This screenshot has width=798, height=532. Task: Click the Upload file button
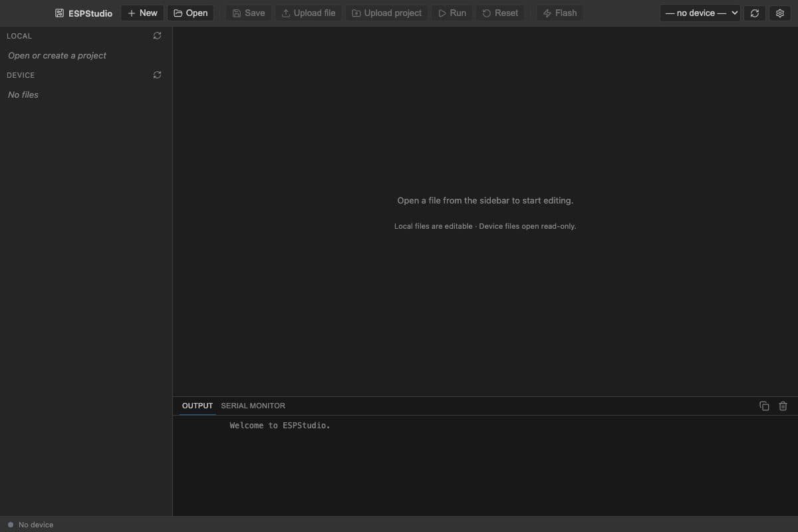click(x=309, y=13)
